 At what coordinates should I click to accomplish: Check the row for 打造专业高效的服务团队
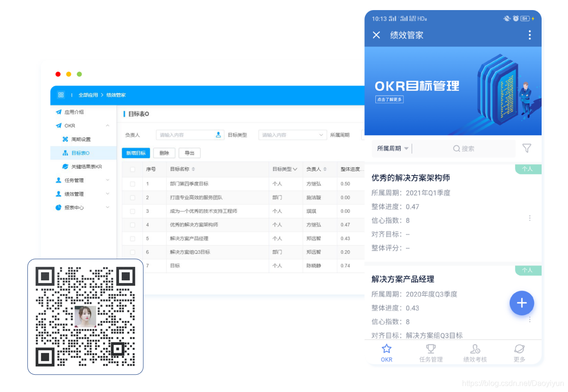click(132, 198)
